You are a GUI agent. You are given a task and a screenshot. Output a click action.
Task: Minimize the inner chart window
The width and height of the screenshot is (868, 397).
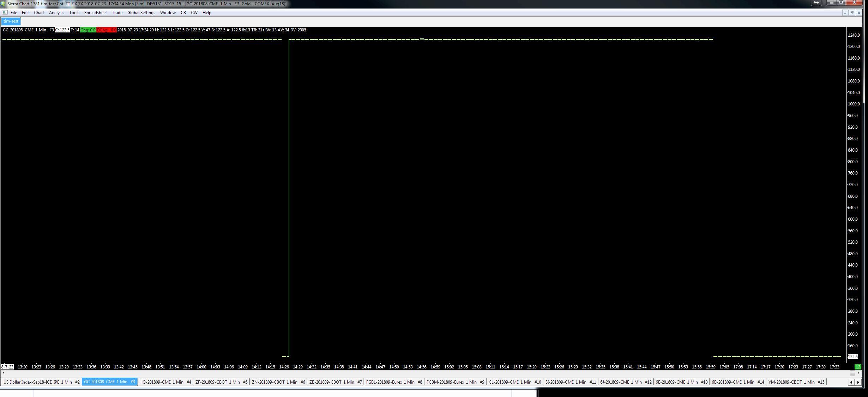(845, 13)
